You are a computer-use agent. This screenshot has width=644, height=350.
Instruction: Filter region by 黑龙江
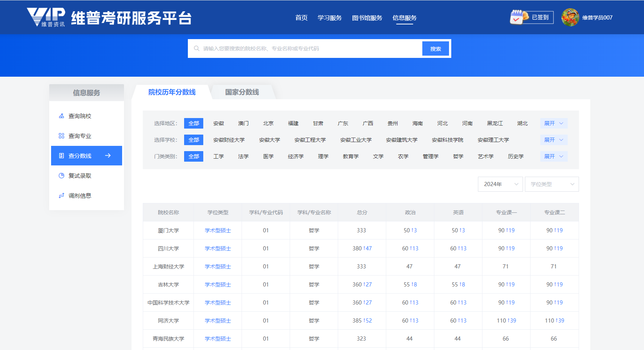click(x=495, y=123)
